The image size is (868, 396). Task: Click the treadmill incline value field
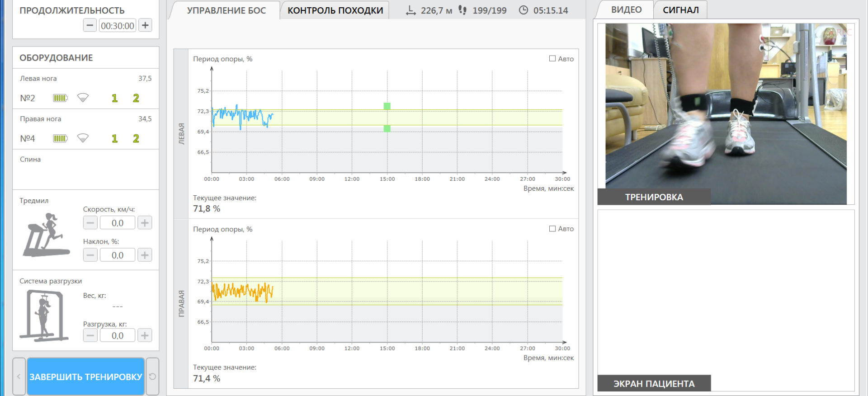coord(118,255)
